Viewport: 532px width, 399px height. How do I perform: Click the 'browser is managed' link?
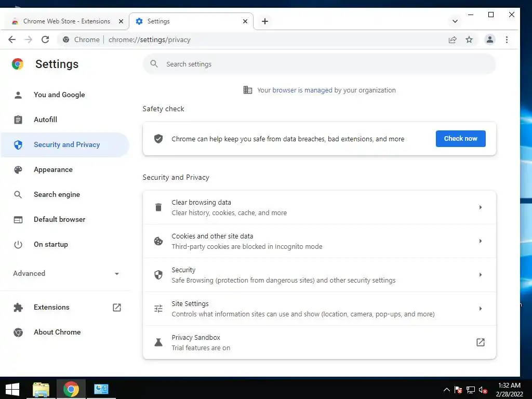tap(302, 90)
